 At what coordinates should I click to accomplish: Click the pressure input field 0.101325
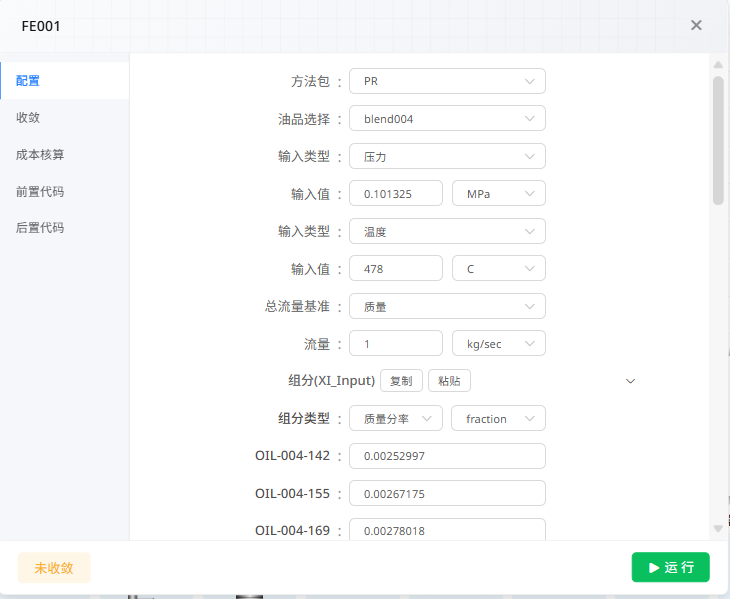[396, 194]
